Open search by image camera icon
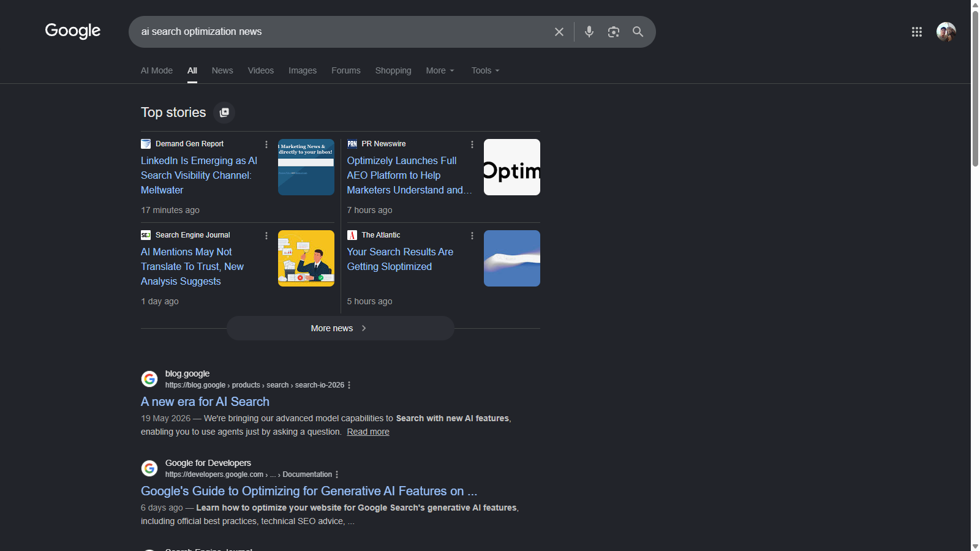The height and width of the screenshot is (551, 980). pos(614,32)
